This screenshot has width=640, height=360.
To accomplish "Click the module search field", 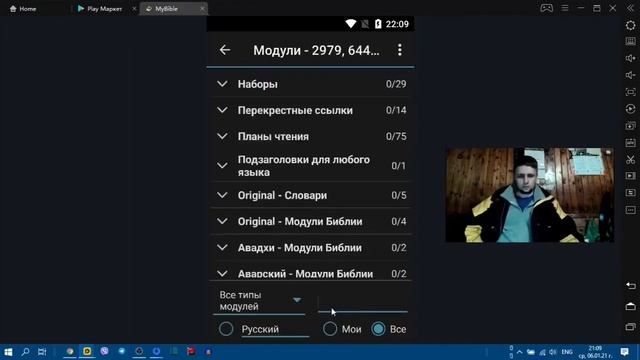I will (362, 304).
